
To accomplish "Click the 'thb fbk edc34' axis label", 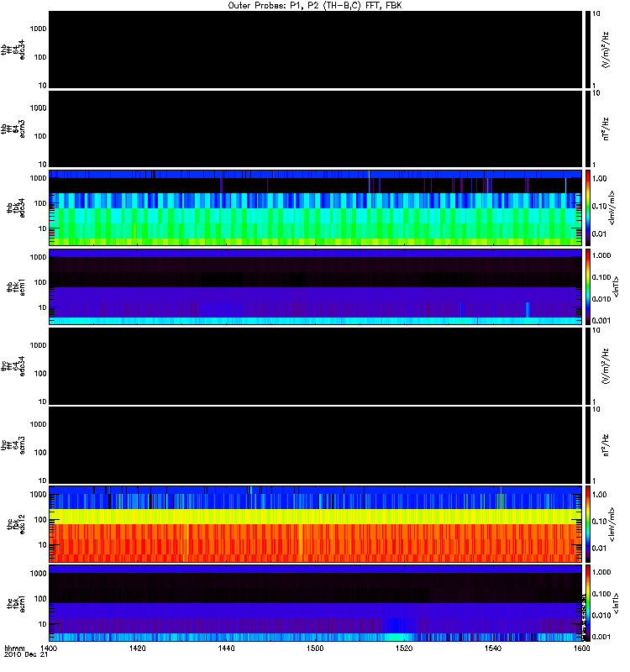I will [x=16, y=207].
